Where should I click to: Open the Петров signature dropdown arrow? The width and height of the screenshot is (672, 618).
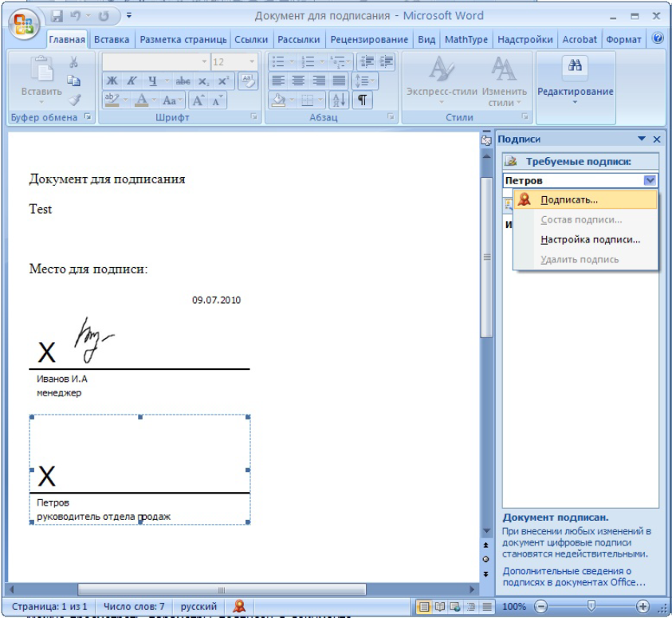[650, 180]
